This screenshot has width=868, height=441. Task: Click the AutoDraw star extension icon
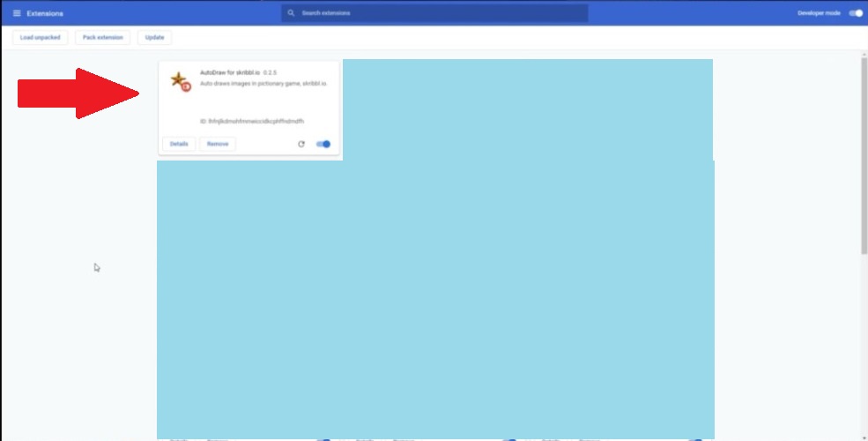181,81
